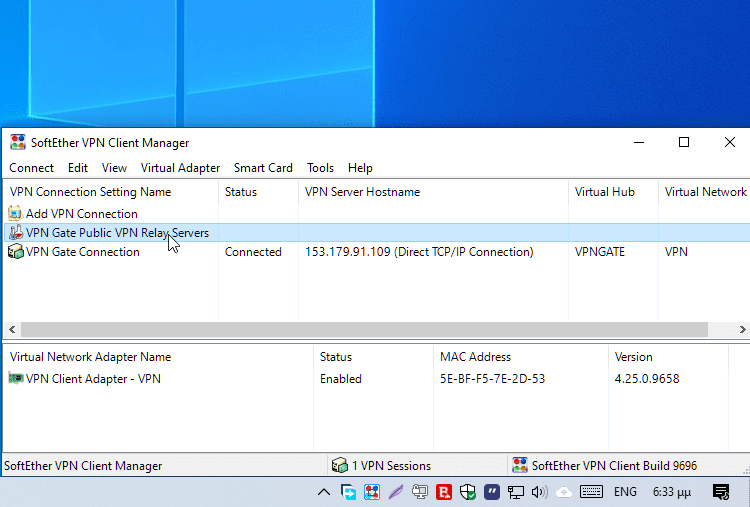Click the SoftEther Build status bar icon
Image resolution: width=750 pixels, height=507 pixels.
point(519,465)
